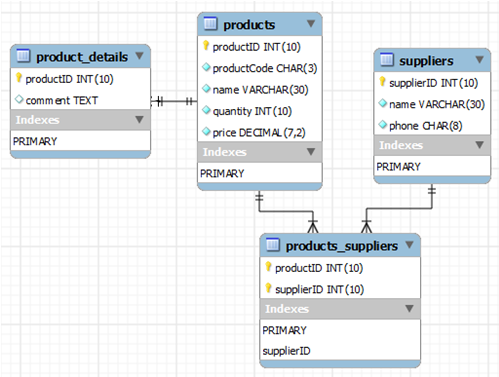Click relationship line from products to products_suppliers
This screenshot has width=499, height=377.
coord(286,211)
